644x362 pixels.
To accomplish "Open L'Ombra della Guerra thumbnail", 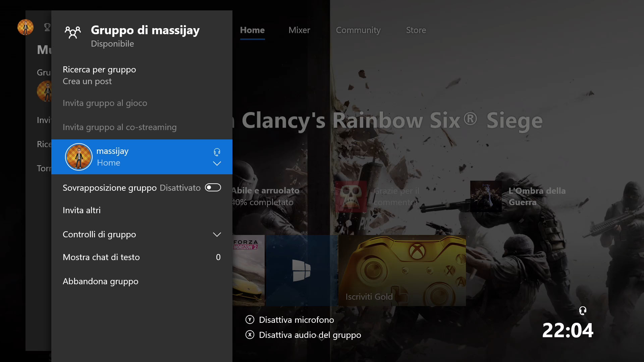I will point(486,197).
